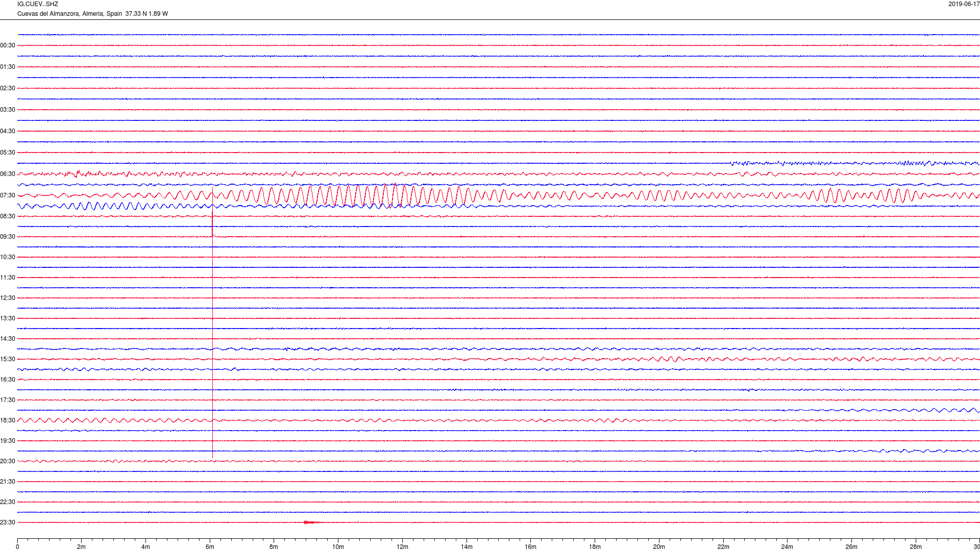Viewport: 980px width, 551px height.
Task: Select the 14:30 time row label
Action: pyautogui.click(x=8, y=339)
